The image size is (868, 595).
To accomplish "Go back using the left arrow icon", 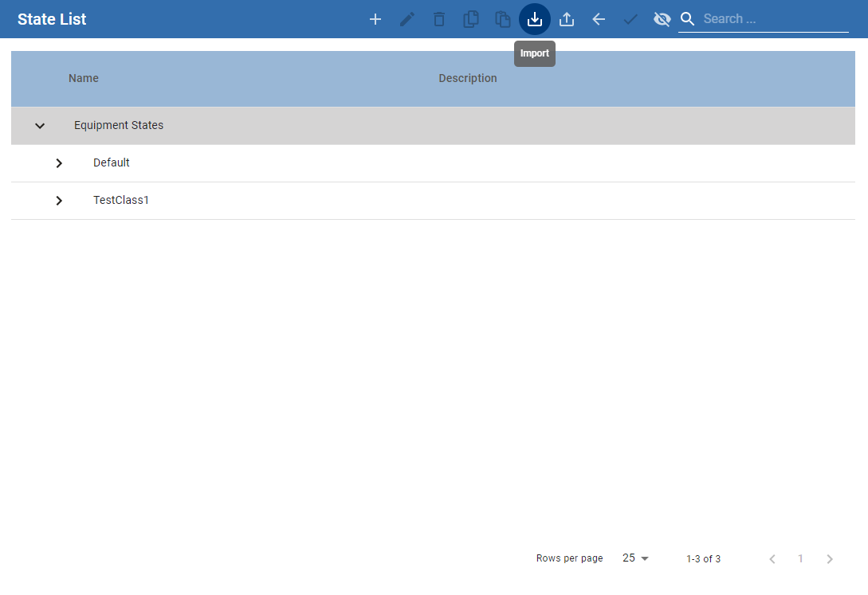I will [x=599, y=19].
